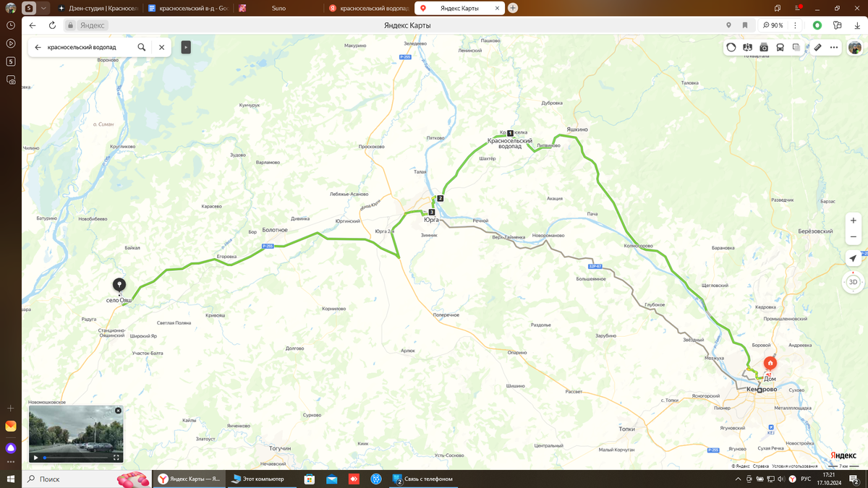
Task: Open the 90% page zoom indicator
Action: [x=773, y=25]
